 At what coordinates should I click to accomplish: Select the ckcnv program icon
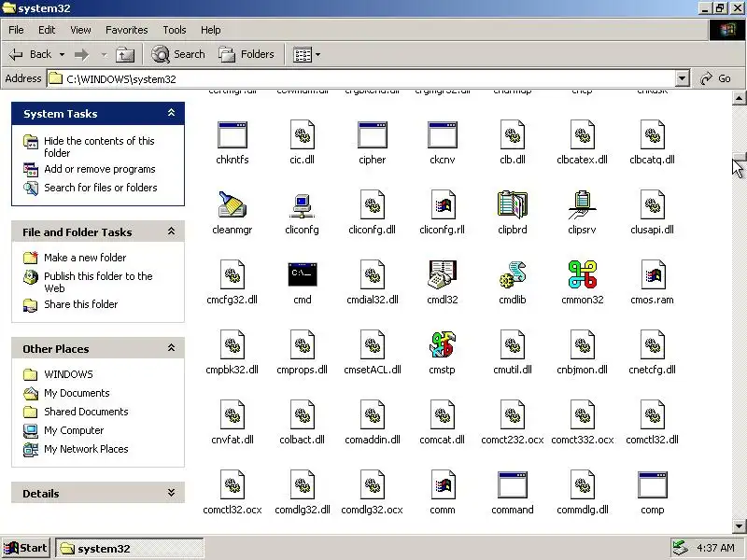pos(442,134)
